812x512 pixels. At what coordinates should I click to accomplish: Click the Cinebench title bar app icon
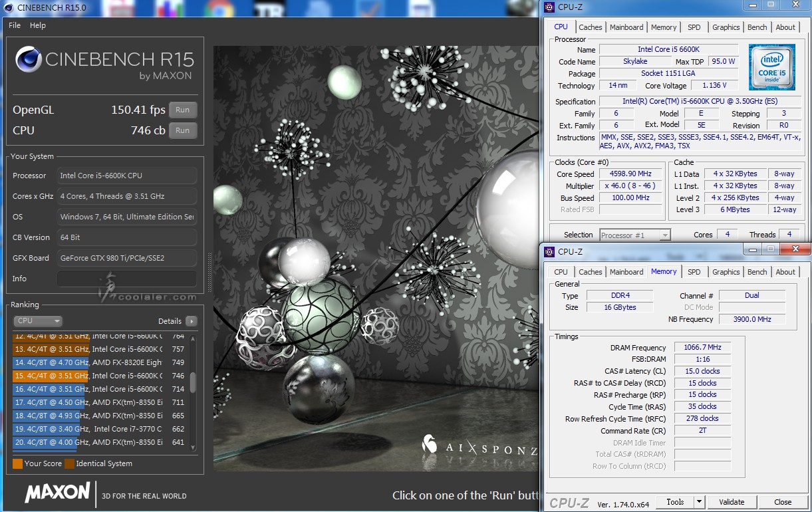pyautogui.click(x=8, y=8)
